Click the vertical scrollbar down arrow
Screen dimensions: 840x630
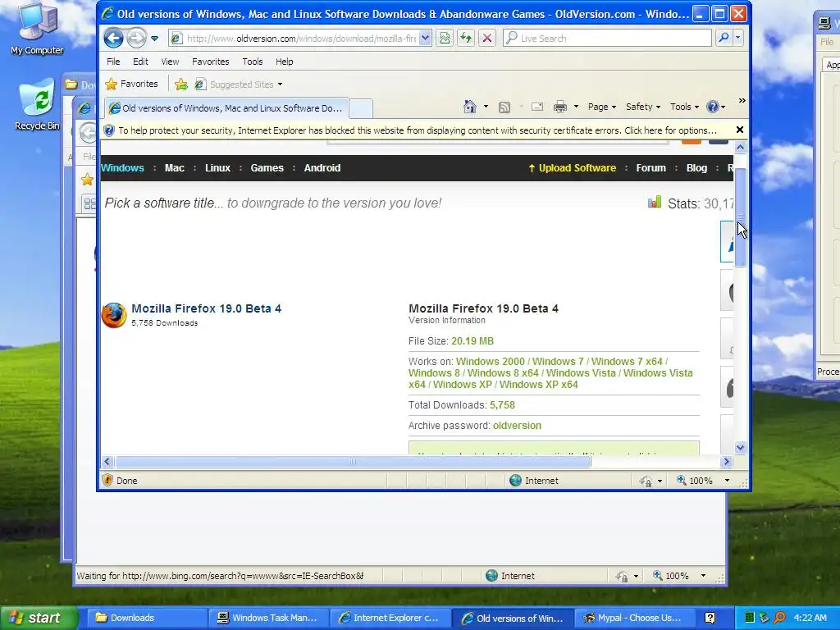pyautogui.click(x=741, y=447)
